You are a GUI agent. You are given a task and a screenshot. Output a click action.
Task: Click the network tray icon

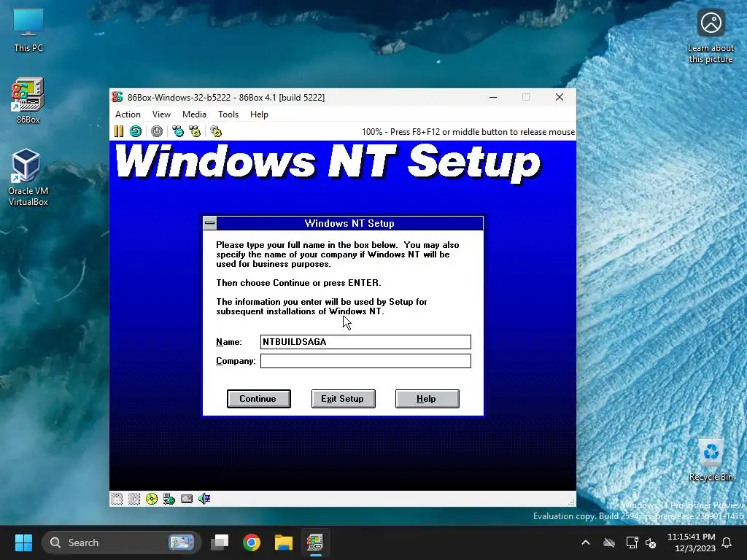632,542
